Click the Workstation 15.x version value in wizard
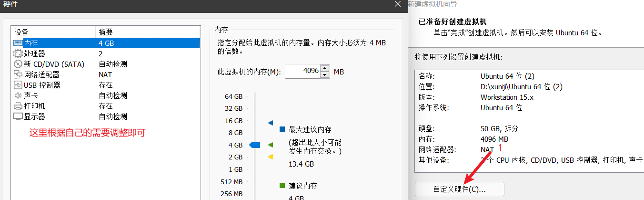This screenshot has height=200, width=644. point(507,97)
